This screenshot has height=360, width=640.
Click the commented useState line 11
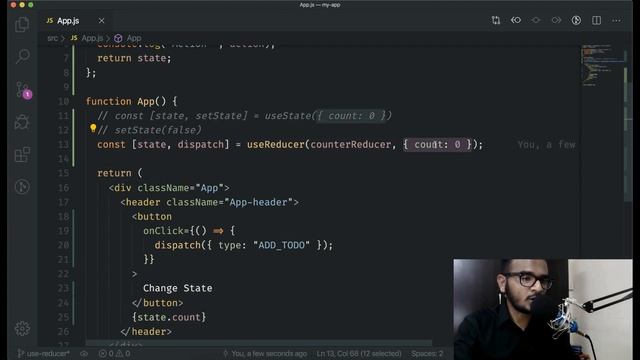coord(244,116)
